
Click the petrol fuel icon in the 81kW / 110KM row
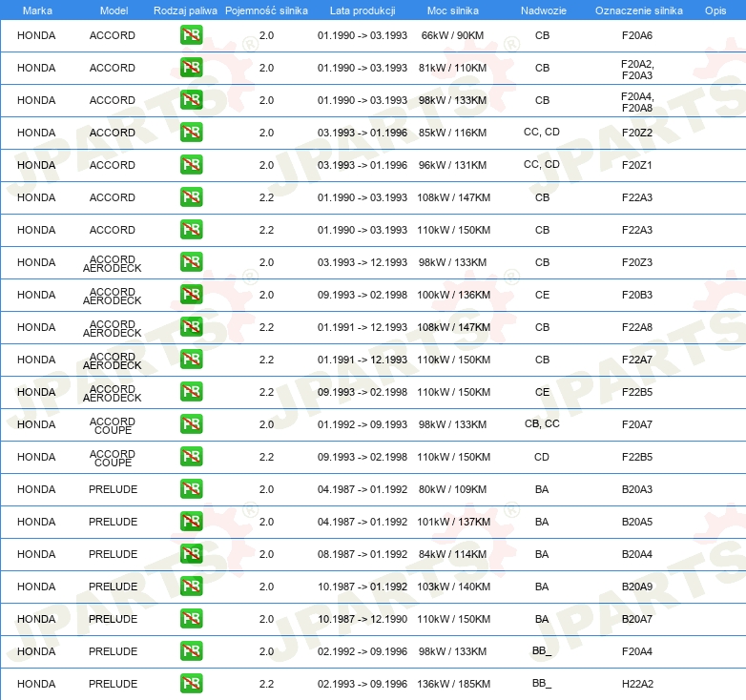tap(191, 68)
